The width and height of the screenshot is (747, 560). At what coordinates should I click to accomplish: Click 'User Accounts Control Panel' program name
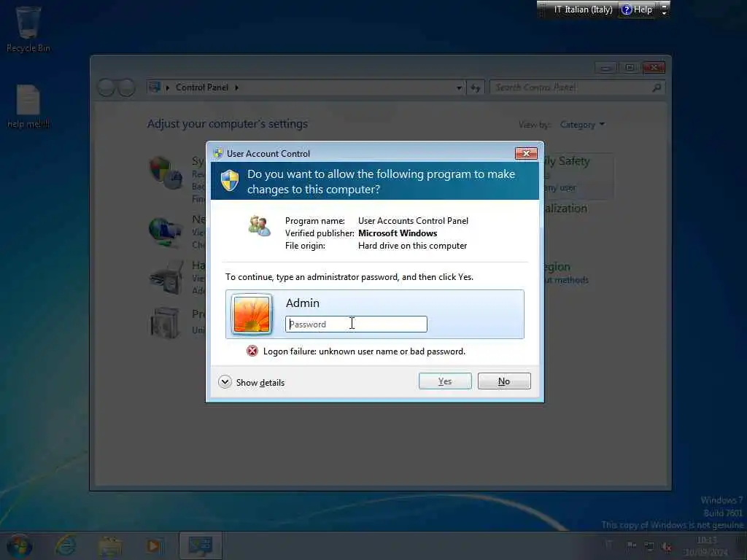point(413,221)
